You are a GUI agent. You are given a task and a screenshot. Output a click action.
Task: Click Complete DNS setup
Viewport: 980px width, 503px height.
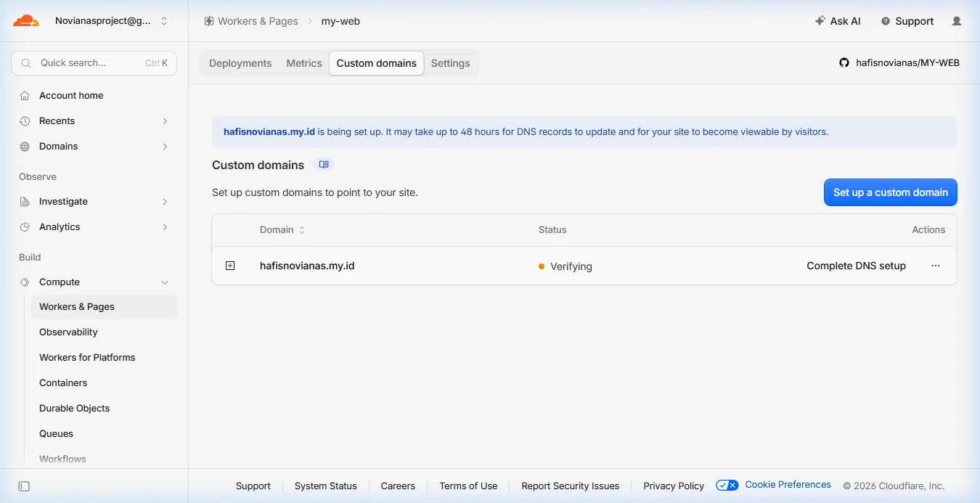(857, 266)
